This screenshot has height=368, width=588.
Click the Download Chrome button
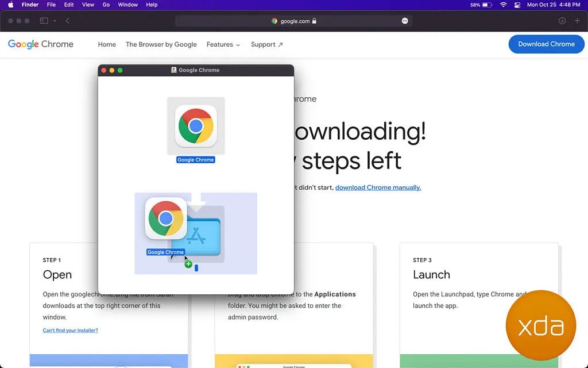coord(546,44)
